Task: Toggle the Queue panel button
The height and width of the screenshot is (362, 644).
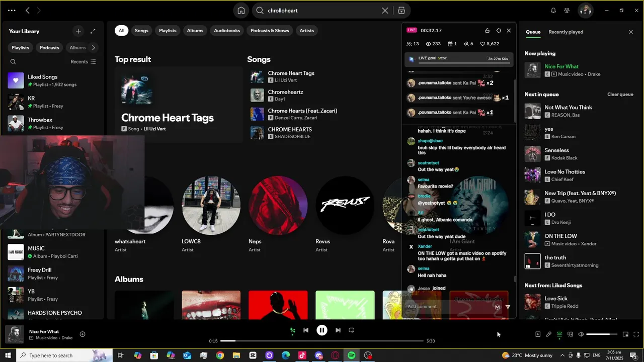Action: [559, 334]
